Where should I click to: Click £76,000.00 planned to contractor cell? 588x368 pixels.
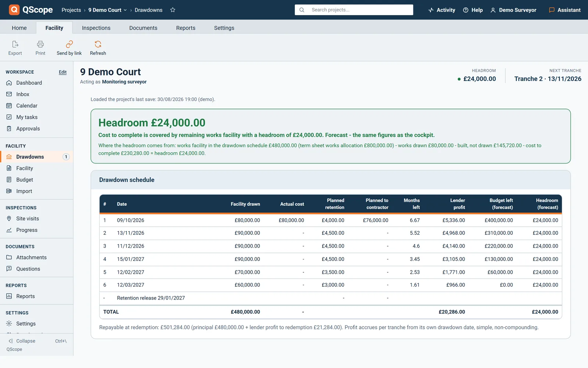coord(375,220)
